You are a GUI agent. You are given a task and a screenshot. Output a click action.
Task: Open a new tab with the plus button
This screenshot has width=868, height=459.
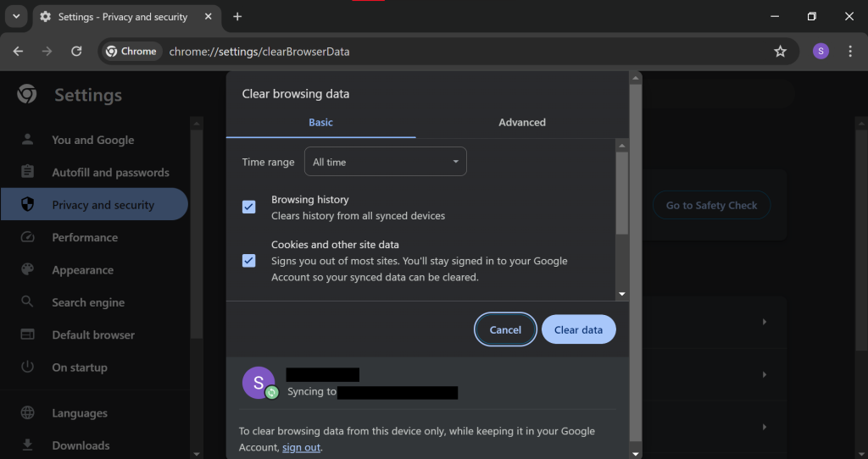point(237,17)
